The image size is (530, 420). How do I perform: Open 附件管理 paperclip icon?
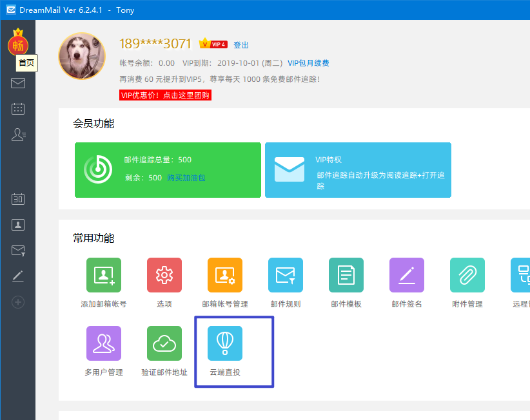[467, 275]
